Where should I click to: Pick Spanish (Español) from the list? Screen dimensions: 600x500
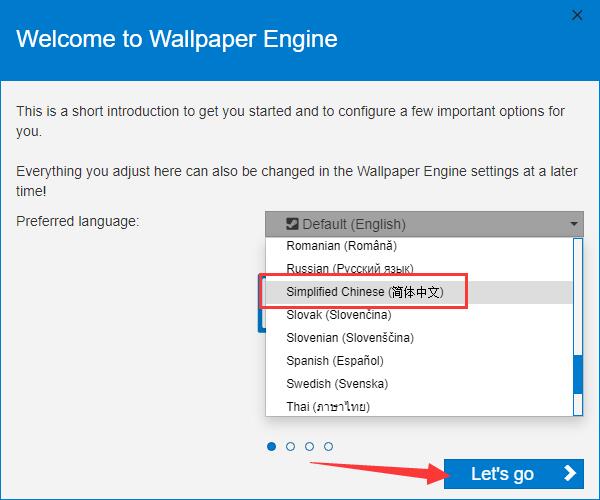coord(419,361)
